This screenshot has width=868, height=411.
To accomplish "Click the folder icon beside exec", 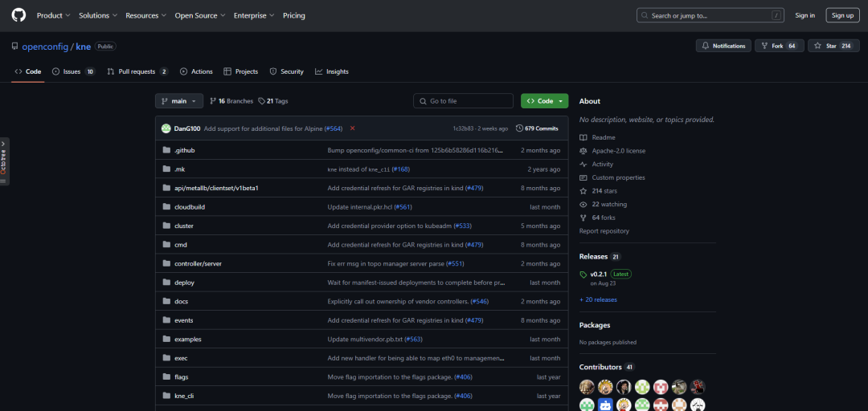I will [x=166, y=358].
